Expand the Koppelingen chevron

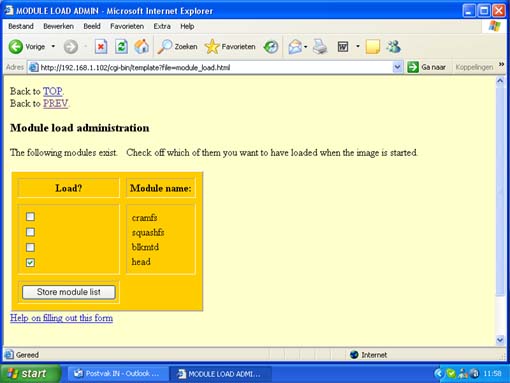pyautogui.click(x=501, y=64)
